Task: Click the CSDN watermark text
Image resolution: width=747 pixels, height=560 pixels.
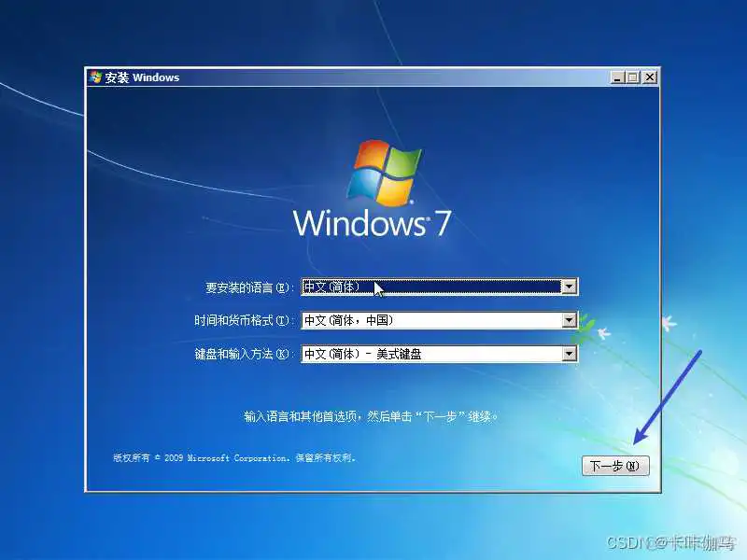Action: 672,539
